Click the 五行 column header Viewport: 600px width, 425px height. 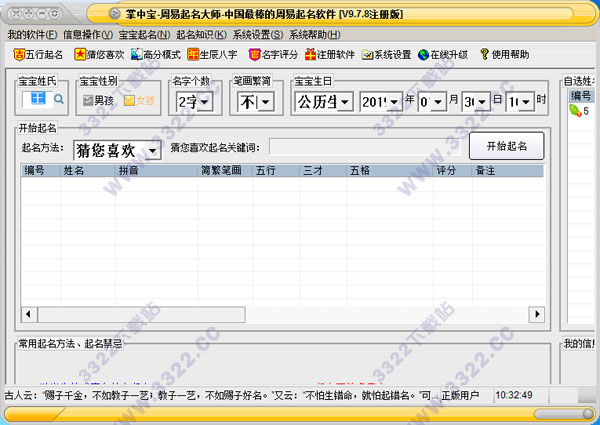(276, 170)
